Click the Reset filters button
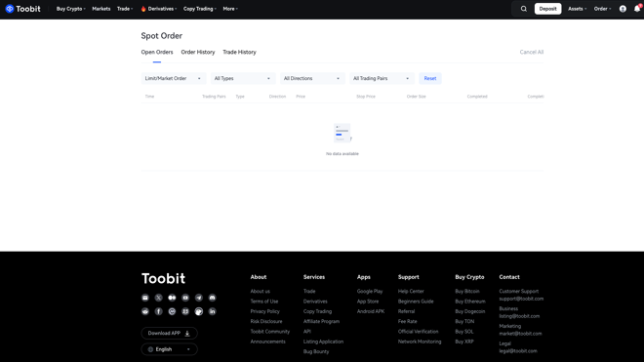Image resolution: width=644 pixels, height=362 pixels. point(430,78)
